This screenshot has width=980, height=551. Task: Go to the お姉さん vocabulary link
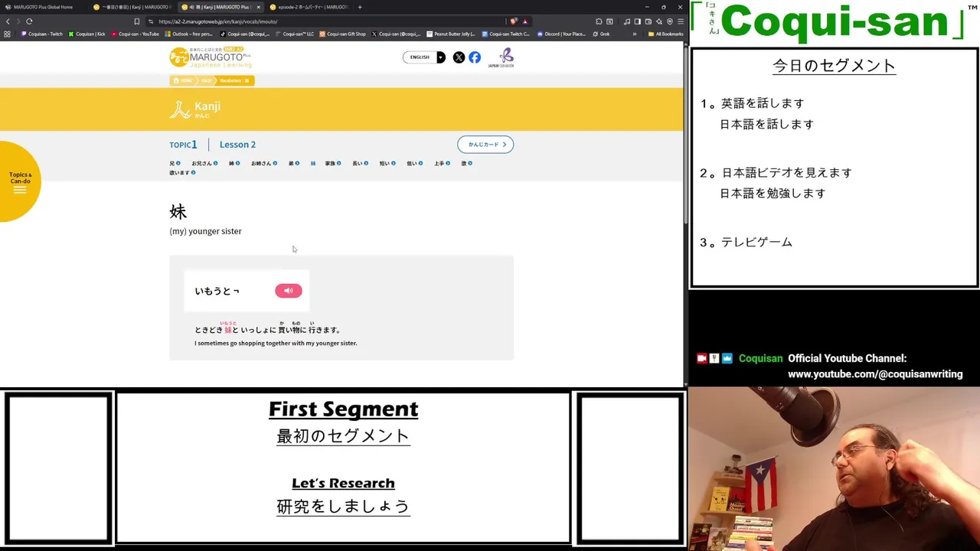pos(264,163)
